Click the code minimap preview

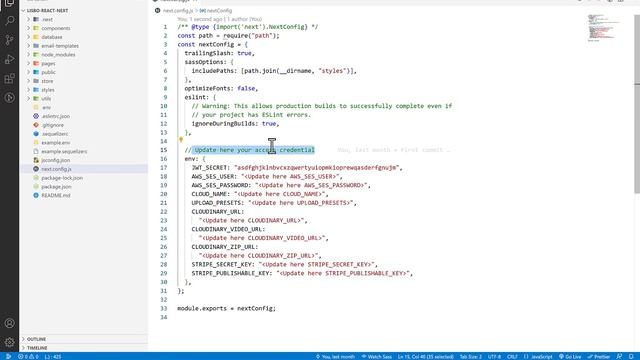pos(603,28)
